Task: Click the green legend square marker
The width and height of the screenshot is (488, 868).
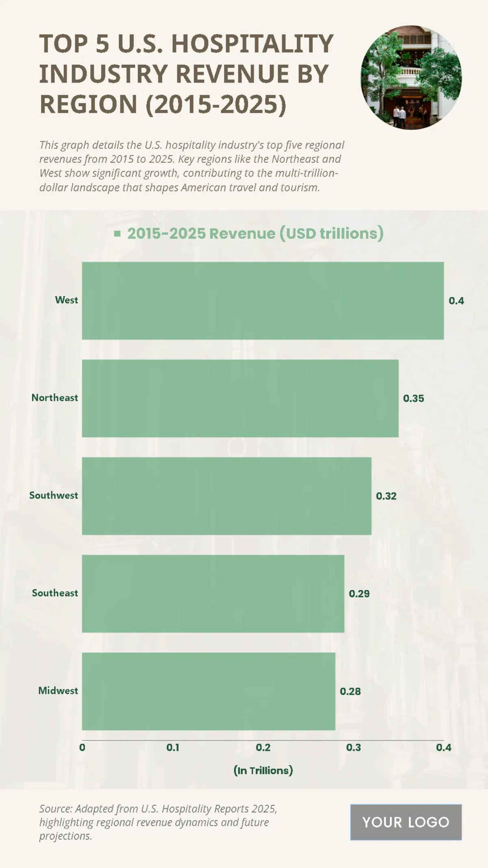Action: tap(117, 234)
